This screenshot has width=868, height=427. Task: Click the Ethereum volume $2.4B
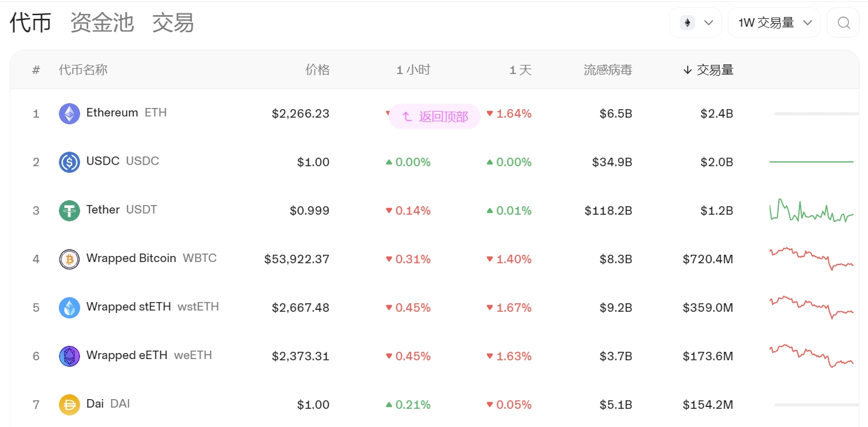pos(716,113)
